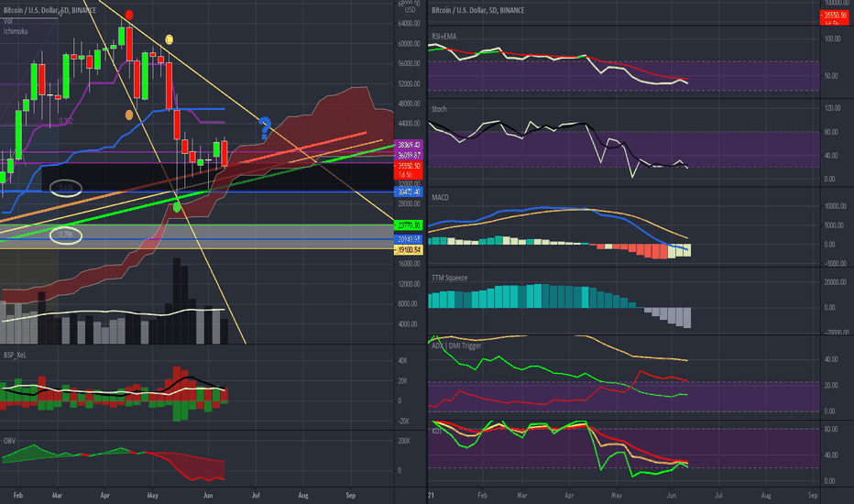Viewport: 854px width, 504px height.
Task: Click the 16000.00 price axis value
Action: click(x=409, y=264)
